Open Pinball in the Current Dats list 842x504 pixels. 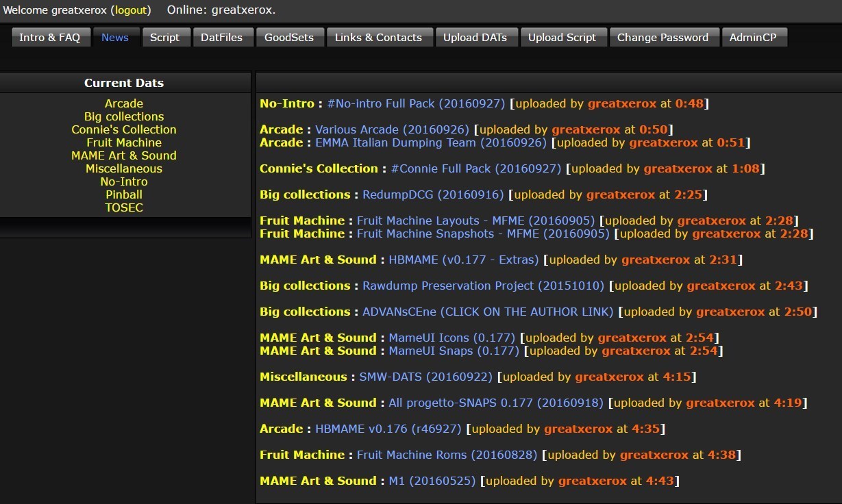tap(124, 194)
